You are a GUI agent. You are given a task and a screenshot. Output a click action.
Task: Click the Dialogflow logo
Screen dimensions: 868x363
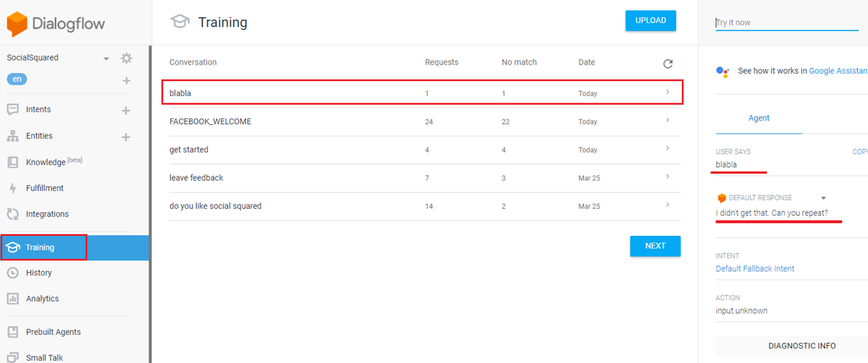point(56,24)
